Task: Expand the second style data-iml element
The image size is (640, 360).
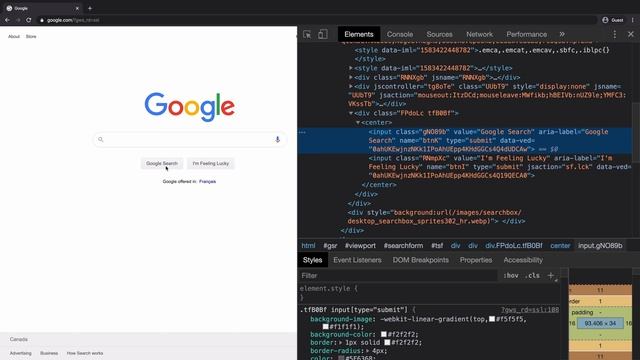Action: 351,68
